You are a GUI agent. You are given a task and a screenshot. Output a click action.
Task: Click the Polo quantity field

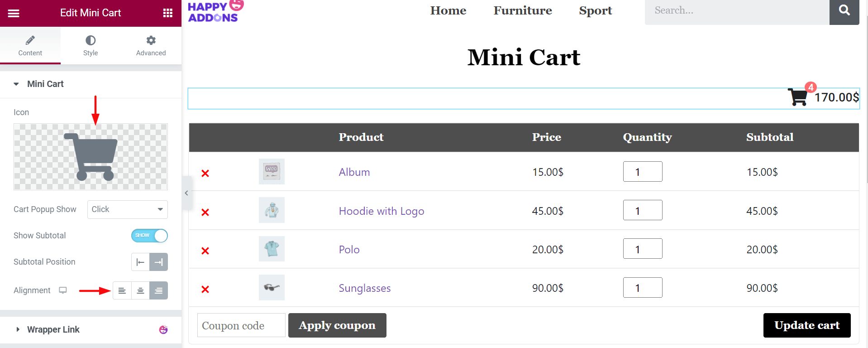pyautogui.click(x=643, y=249)
